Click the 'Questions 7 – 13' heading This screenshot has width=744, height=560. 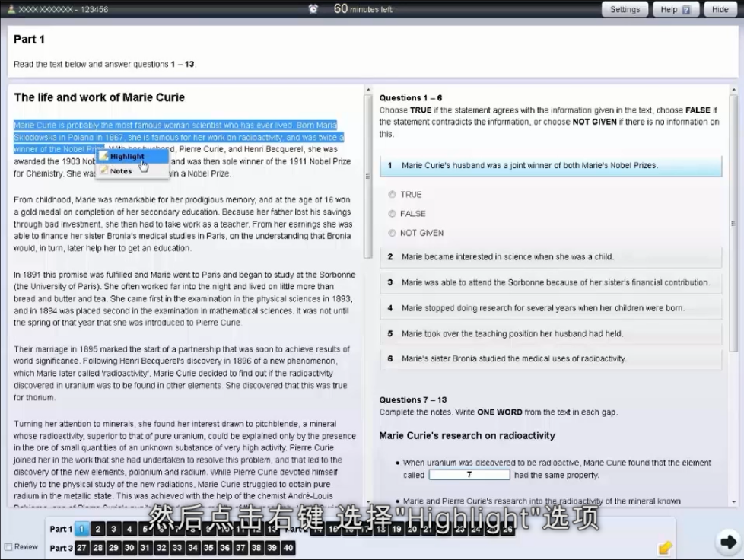tap(413, 399)
